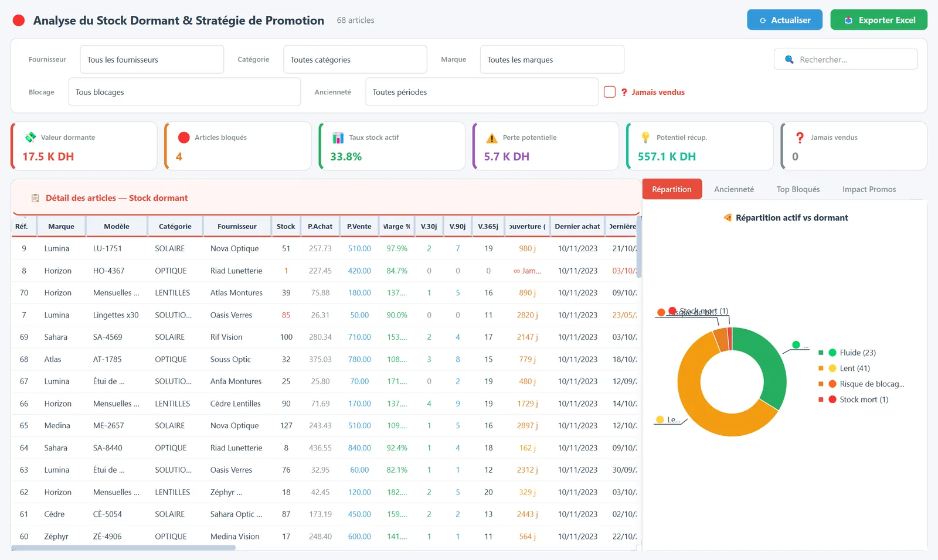Open the Toutes catégories dropdown
Image resolution: width=938 pixels, height=560 pixels.
(x=355, y=60)
